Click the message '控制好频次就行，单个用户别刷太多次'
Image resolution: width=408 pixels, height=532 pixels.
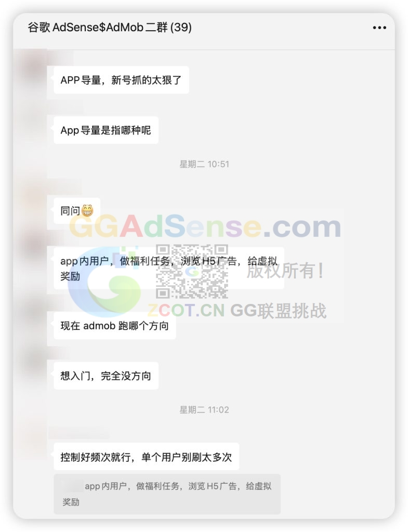(146, 457)
